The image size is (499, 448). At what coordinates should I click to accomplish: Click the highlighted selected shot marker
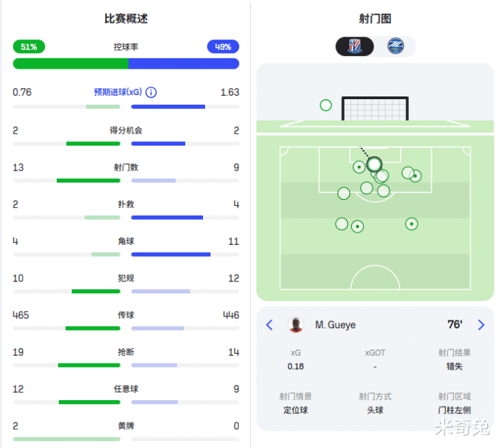pyautogui.click(x=374, y=164)
